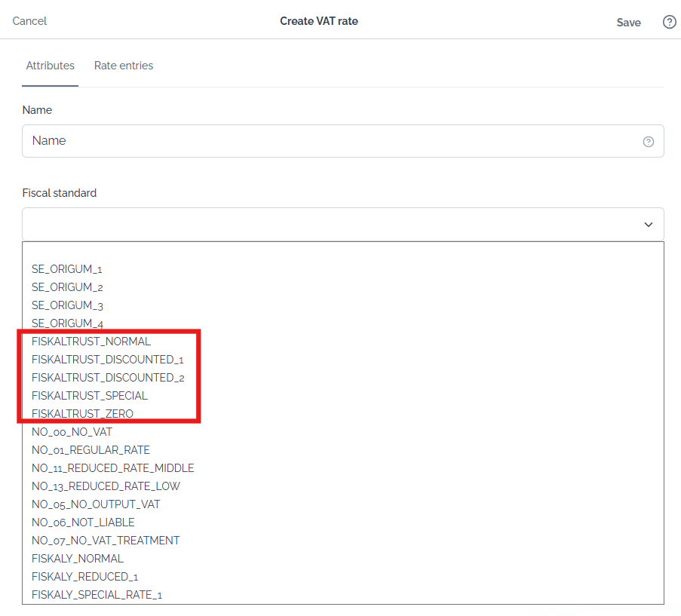
Task: Choose FISKALTRUST_NORMAL from list
Action: click(342, 342)
